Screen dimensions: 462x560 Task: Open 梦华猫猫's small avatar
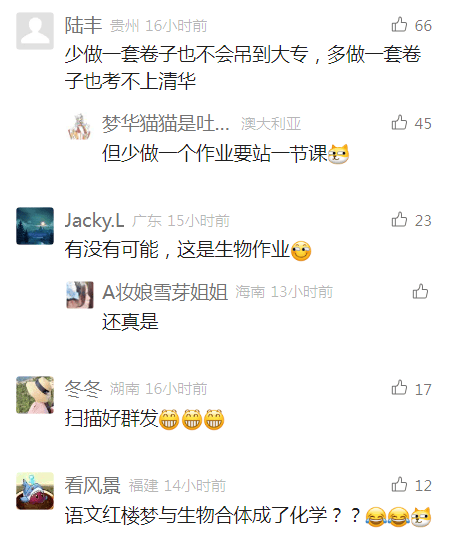click(x=80, y=126)
